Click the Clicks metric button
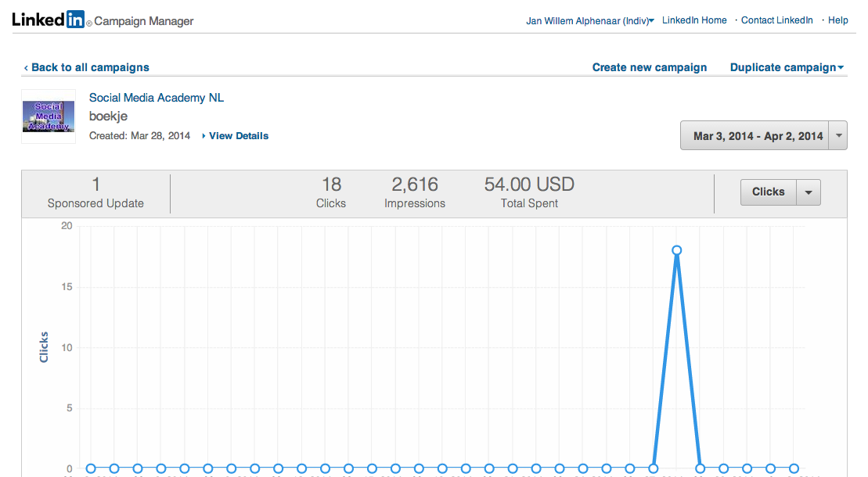 tap(768, 192)
